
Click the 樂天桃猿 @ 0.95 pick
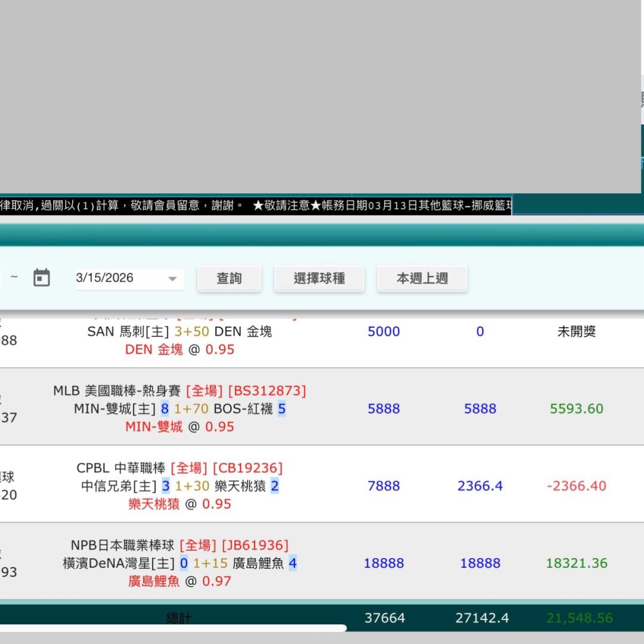[179, 504]
